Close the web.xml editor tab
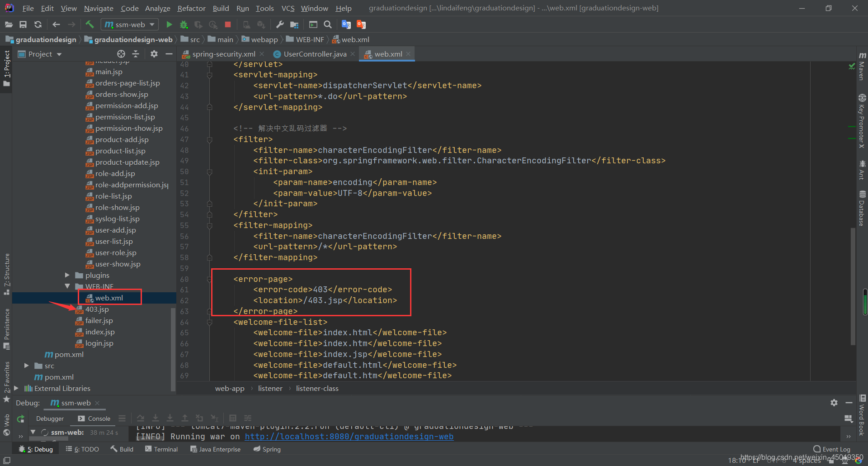 (409, 54)
